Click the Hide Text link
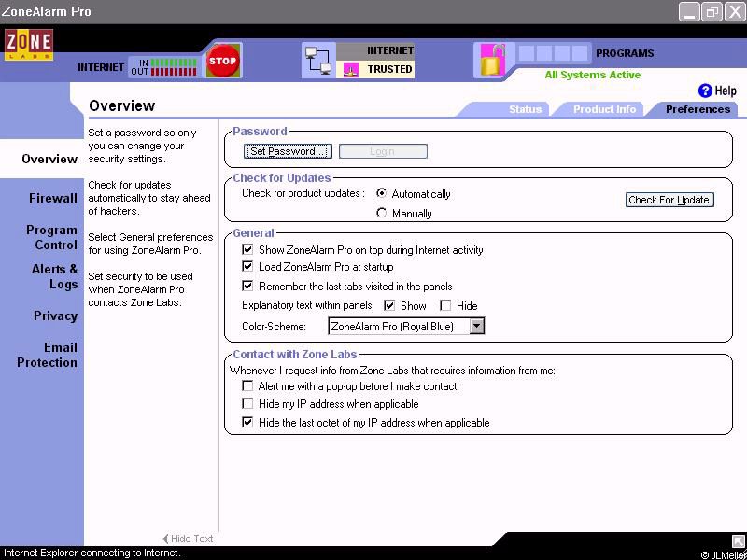The image size is (747, 560). (x=192, y=539)
